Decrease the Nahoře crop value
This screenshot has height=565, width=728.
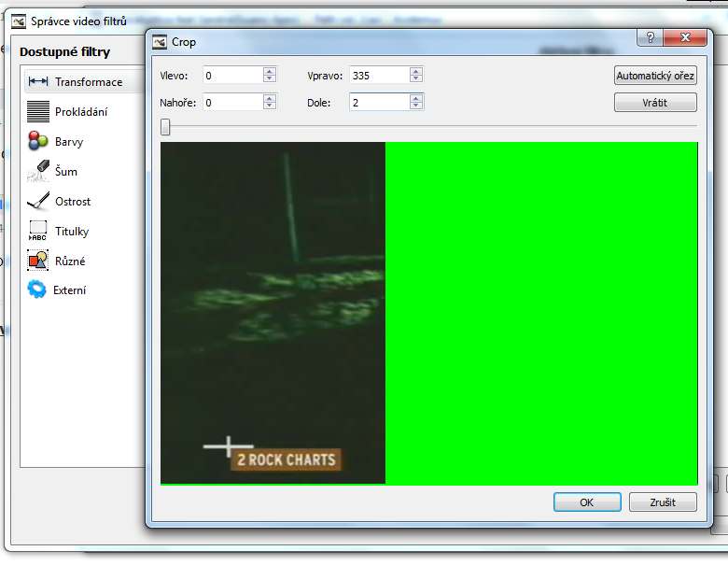click(x=270, y=106)
